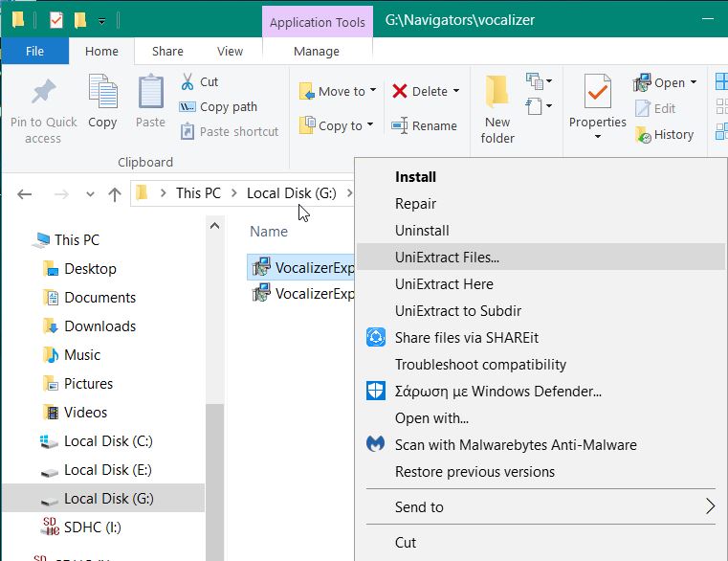Click the History icon in ribbon
Image resolution: width=728 pixels, height=561 pixels.
point(644,135)
